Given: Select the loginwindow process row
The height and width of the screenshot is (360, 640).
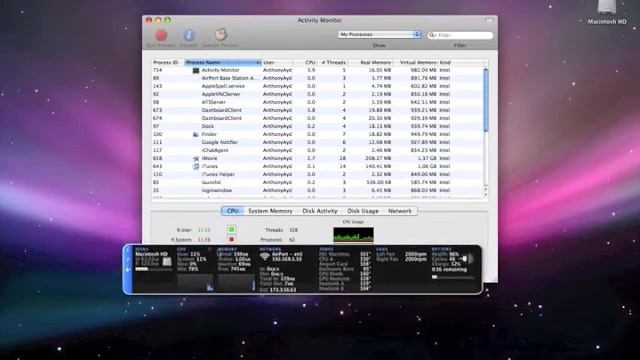Looking at the screenshot, I should 318,191.
